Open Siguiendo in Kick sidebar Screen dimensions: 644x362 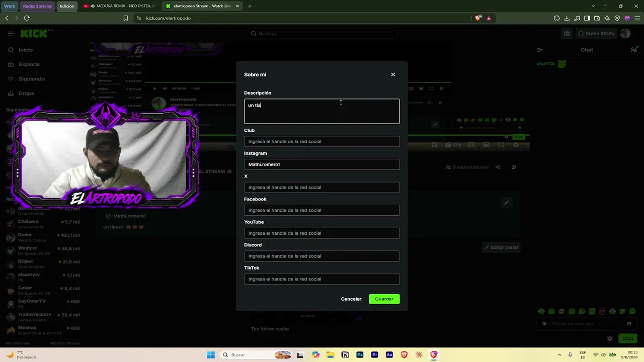[32, 79]
